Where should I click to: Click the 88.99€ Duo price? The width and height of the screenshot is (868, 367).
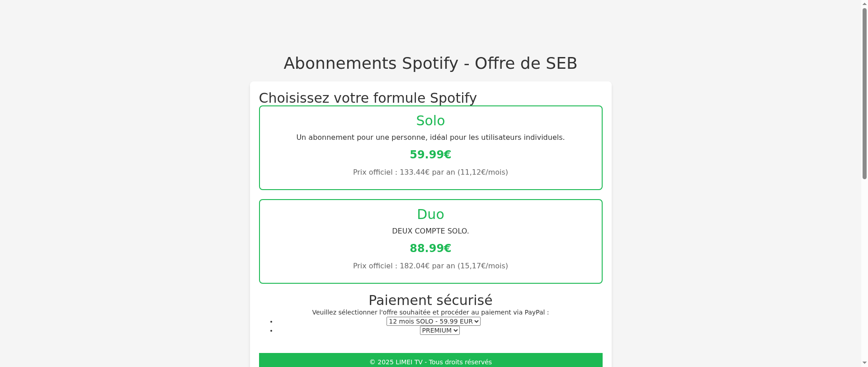(430, 248)
